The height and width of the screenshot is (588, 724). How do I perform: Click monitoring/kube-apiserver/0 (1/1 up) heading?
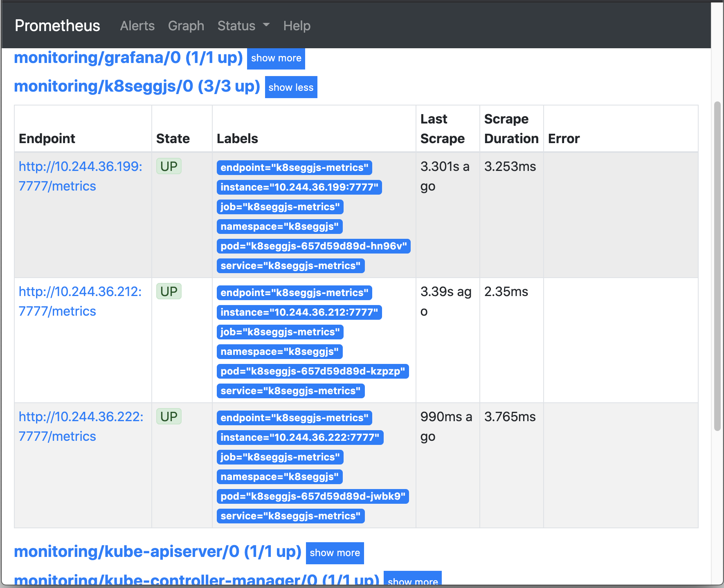pos(157,552)
